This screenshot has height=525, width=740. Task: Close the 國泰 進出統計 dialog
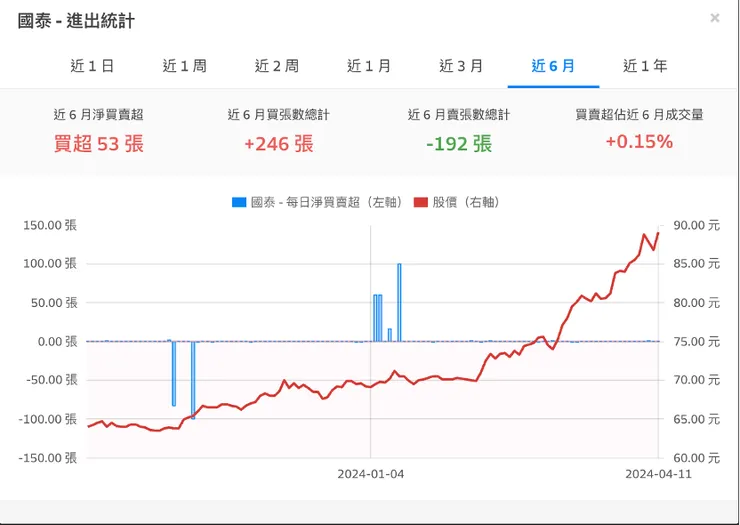pos(715,18)
